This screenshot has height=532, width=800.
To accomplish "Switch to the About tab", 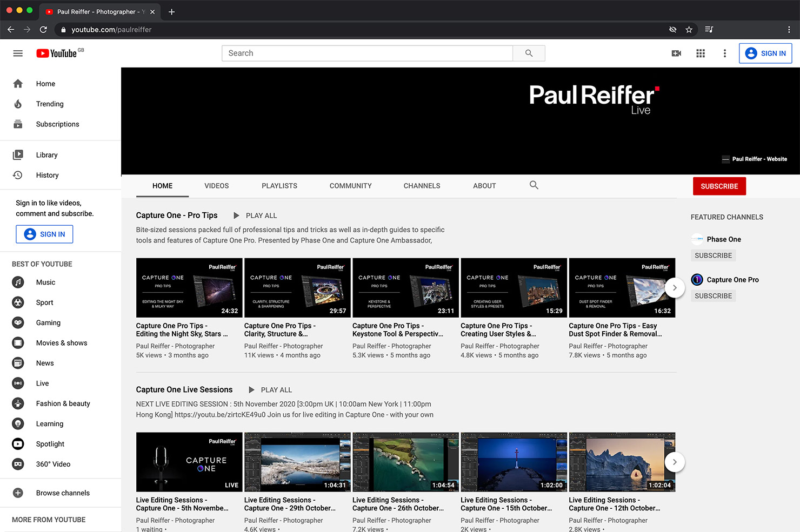I will [484, 186].
